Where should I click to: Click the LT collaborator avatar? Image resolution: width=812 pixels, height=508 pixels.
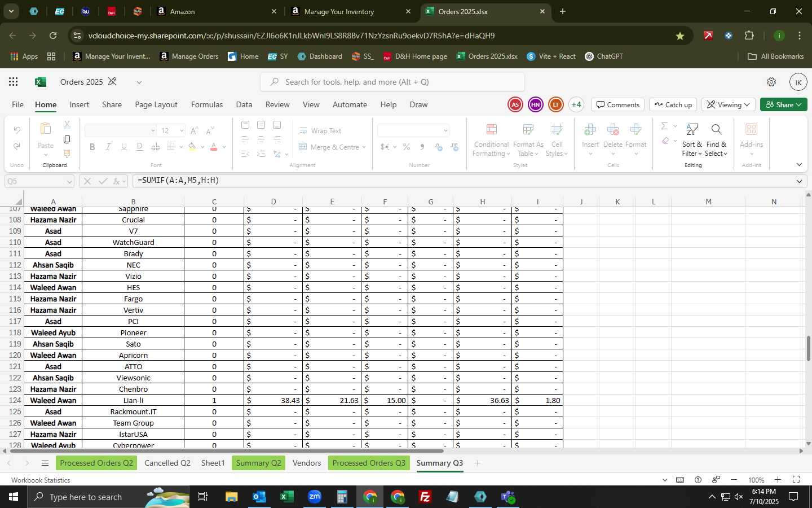pos(555,104)
